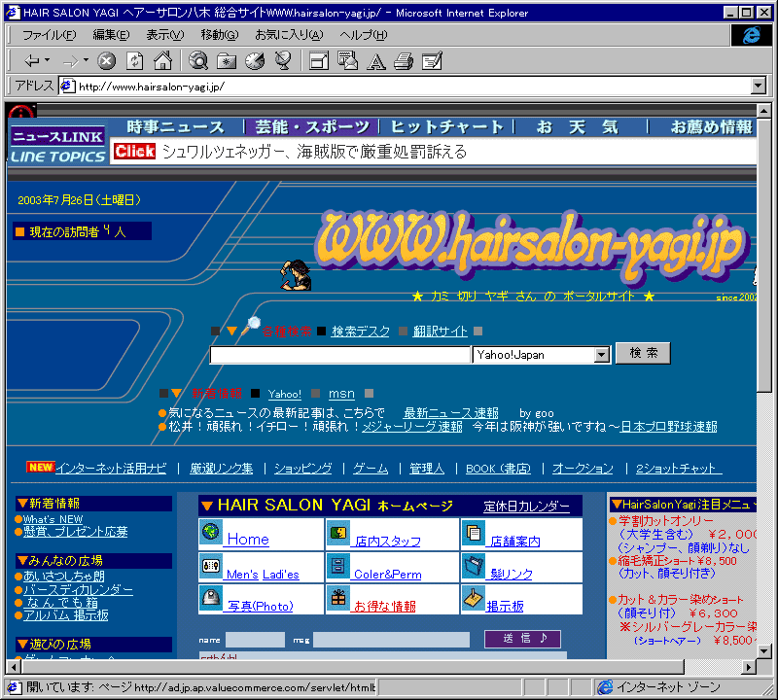Screen dimensions: 778x700
Task: Open the Search toolbar icon
Action: [x=198, y=61]
